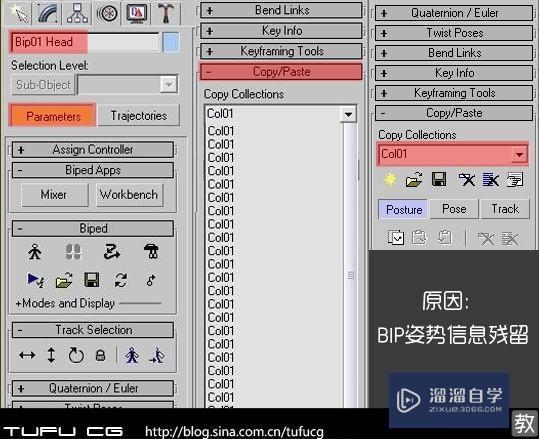Click Create Collection star icon
539x439 pixels.
[389, 179]
